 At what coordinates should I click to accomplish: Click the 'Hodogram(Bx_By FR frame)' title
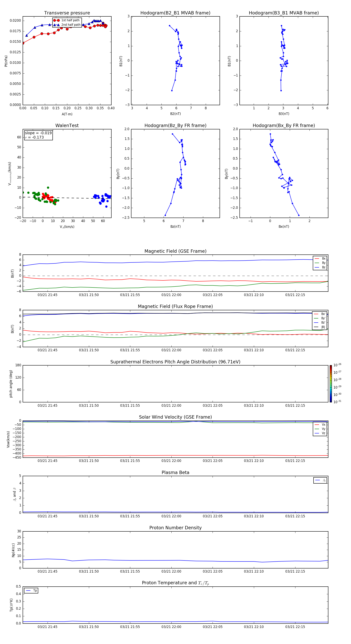pos(284,125)
